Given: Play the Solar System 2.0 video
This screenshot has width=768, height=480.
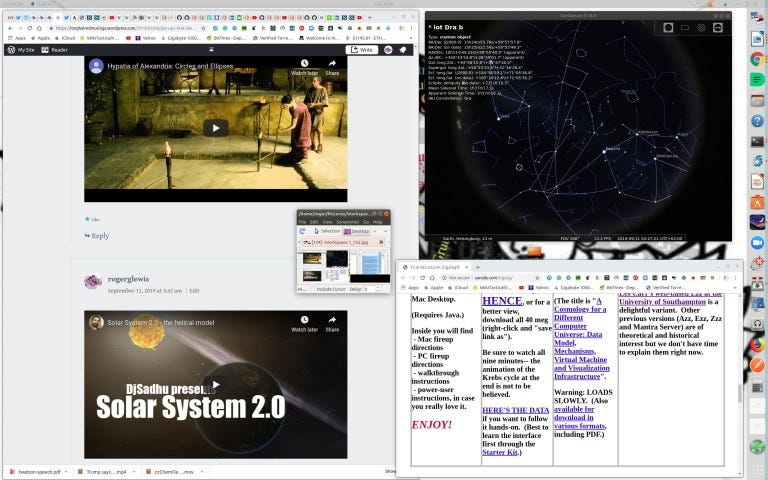Looking at the screenshot, I should tap(216, 384).
